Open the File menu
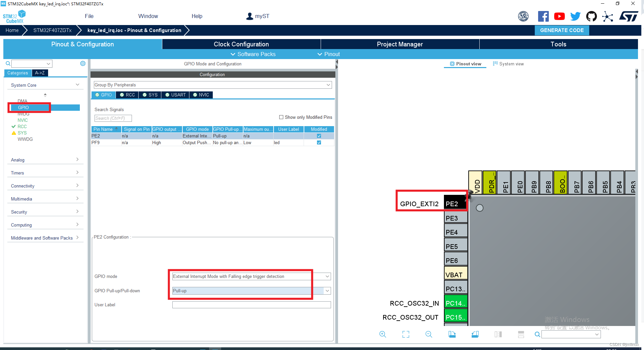The height and width of the screenshot is (350, 644). point(89,16)
